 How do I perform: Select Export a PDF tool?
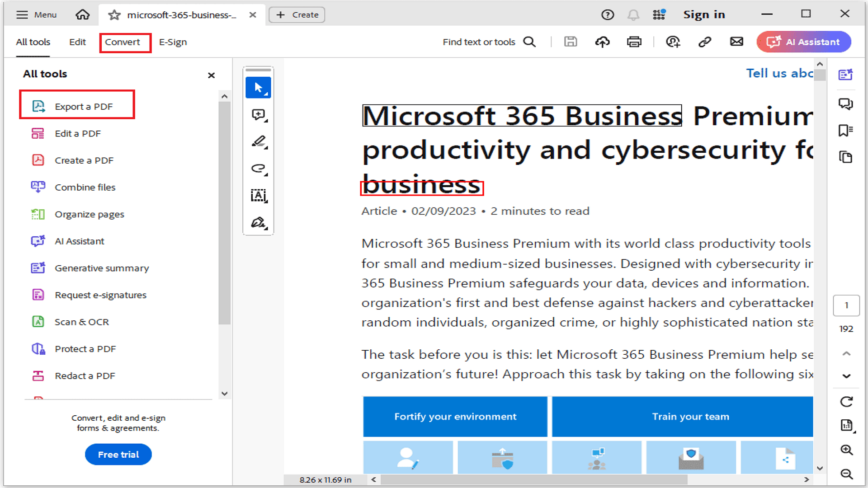pos(77,107)
